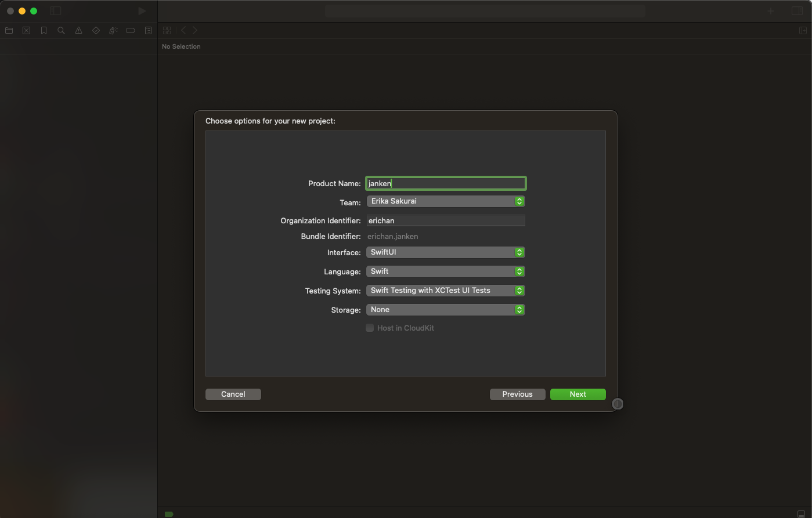Click the toolbar activity status bar

click(x=485, y=10)
